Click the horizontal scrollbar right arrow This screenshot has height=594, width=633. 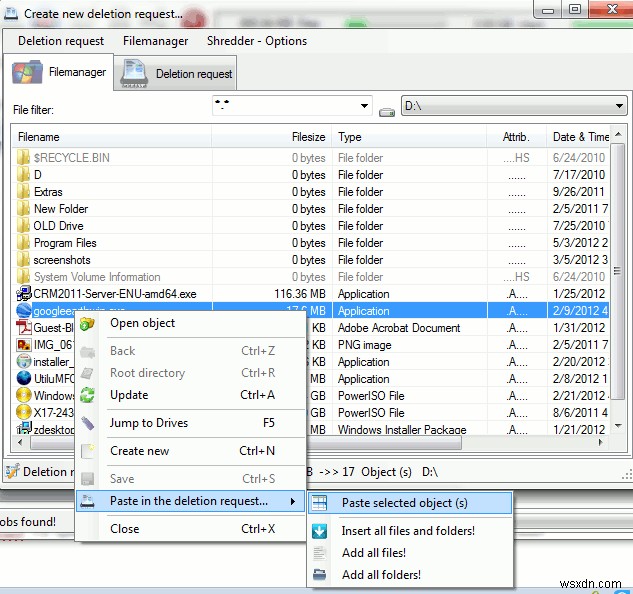pyautogui.click(x=601, y=442)
